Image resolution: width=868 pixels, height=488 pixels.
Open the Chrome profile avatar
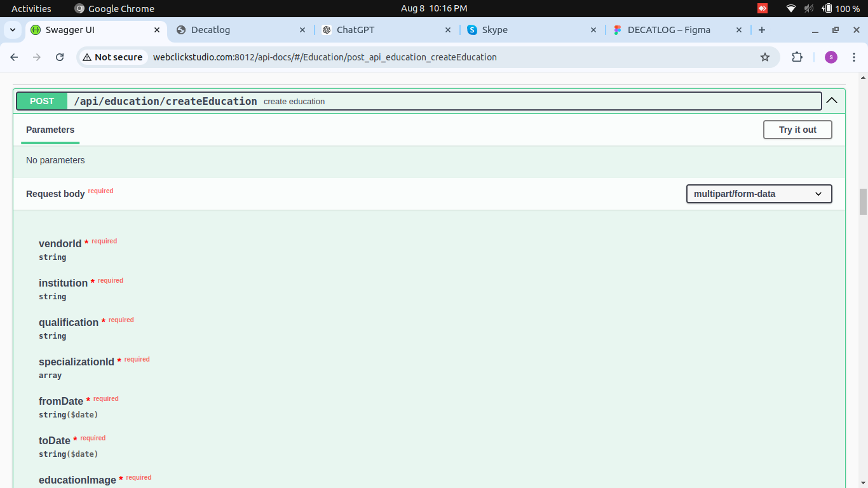[x=831, y=57]
